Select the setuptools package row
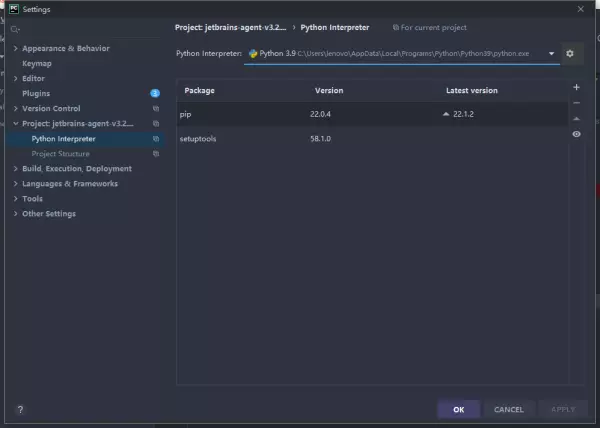The height and width of the screenshot is (428, 600). [372, 138]
